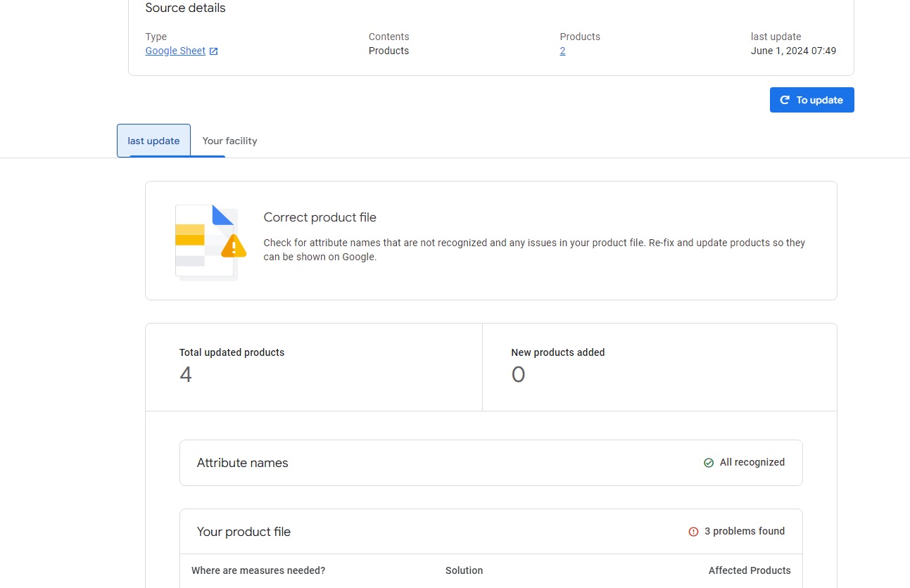The height and width of the screenshot is (588, 910).
Task: Click the Total updated products label
Action: pyautogui.click(x=232, y=352)
